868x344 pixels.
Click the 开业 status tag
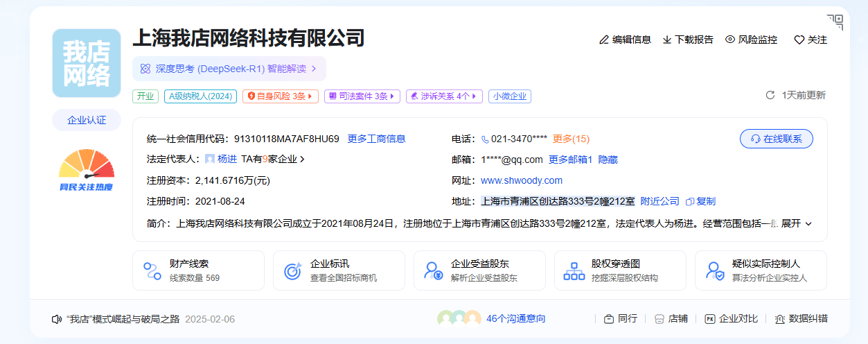tap(145, 96)
